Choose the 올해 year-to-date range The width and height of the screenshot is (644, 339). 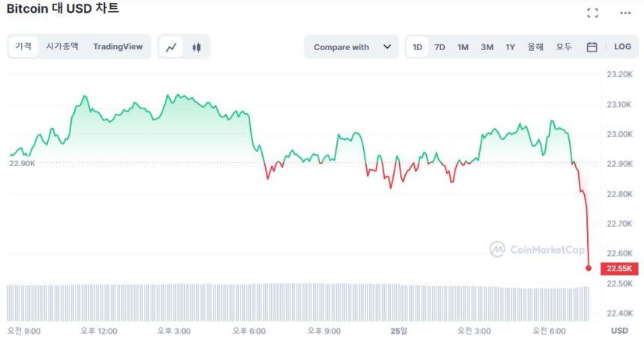click(535, 47)
